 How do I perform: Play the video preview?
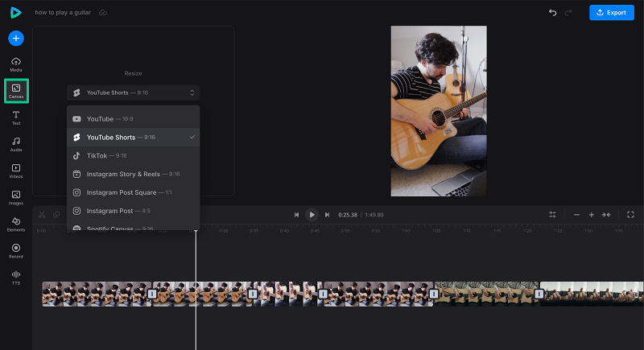(x=312, y=215)
